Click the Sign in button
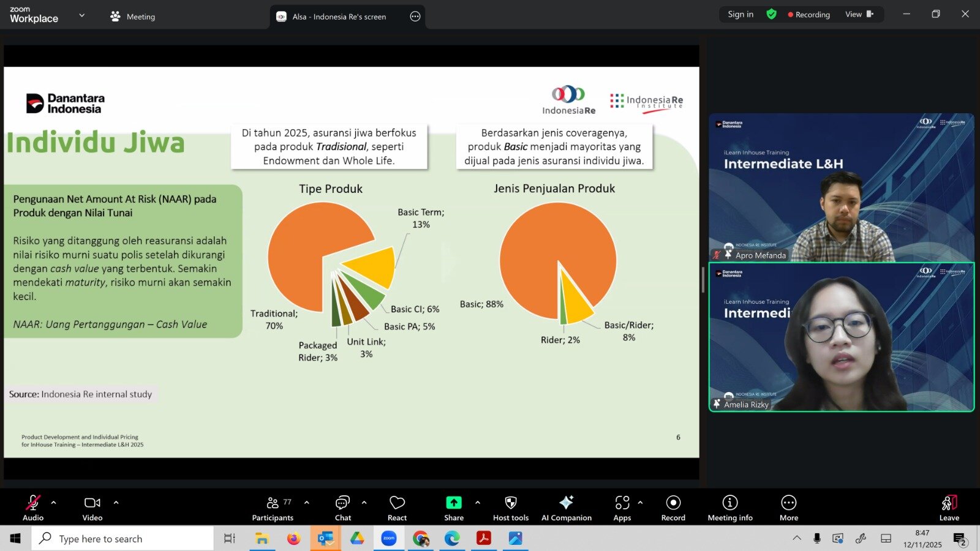980x551 pixels. click(x=740, y=14)
